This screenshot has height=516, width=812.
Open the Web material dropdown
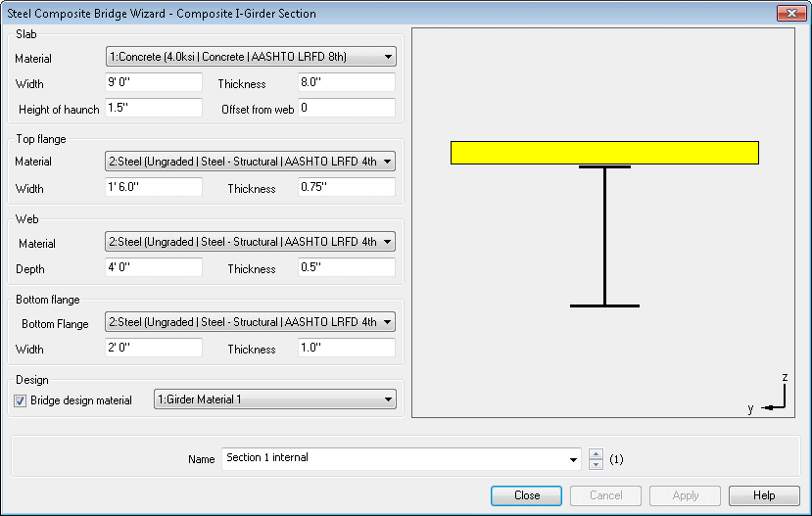tap(389, 242)
